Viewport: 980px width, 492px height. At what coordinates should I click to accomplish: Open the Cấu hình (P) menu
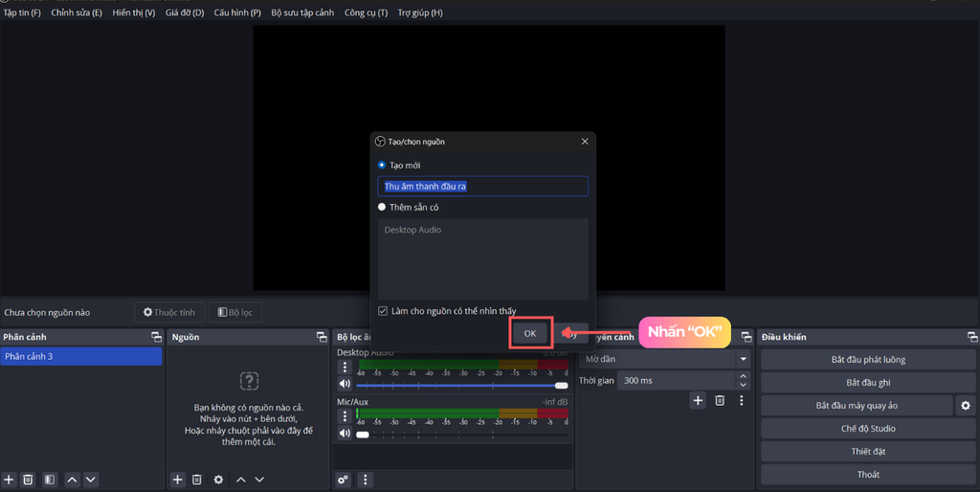(x=237, y=12)
